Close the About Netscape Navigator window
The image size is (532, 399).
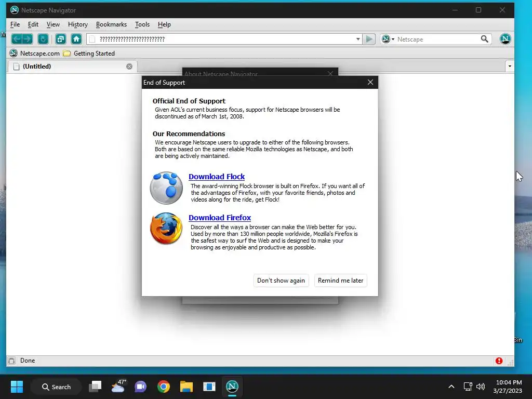tap(330, 73)
